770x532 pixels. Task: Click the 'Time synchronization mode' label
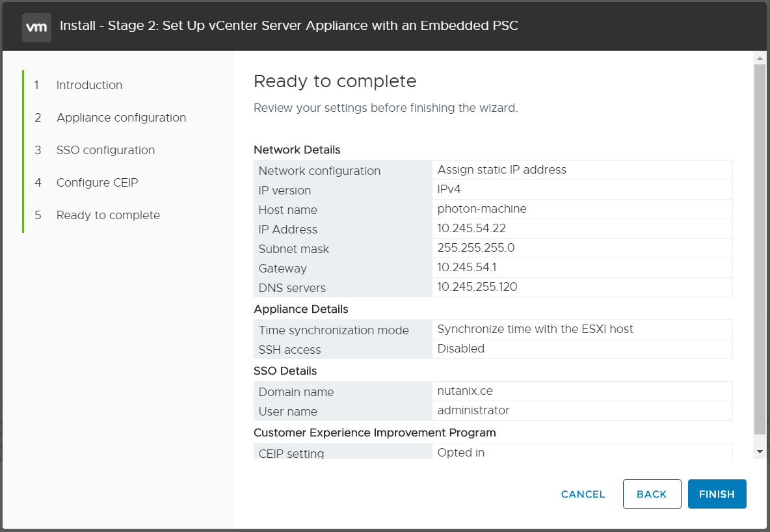coord(334,330)
